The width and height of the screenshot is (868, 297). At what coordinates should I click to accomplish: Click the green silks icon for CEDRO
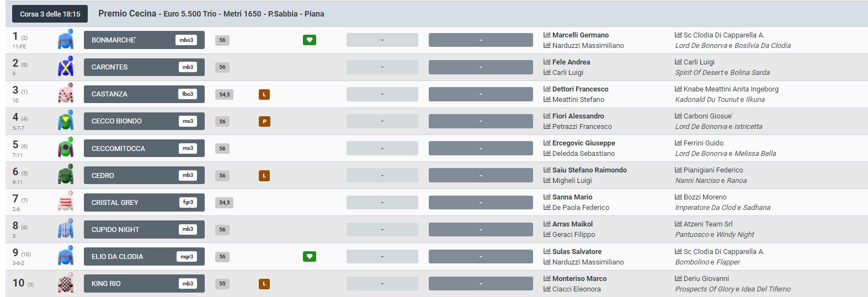coord(66,175)
